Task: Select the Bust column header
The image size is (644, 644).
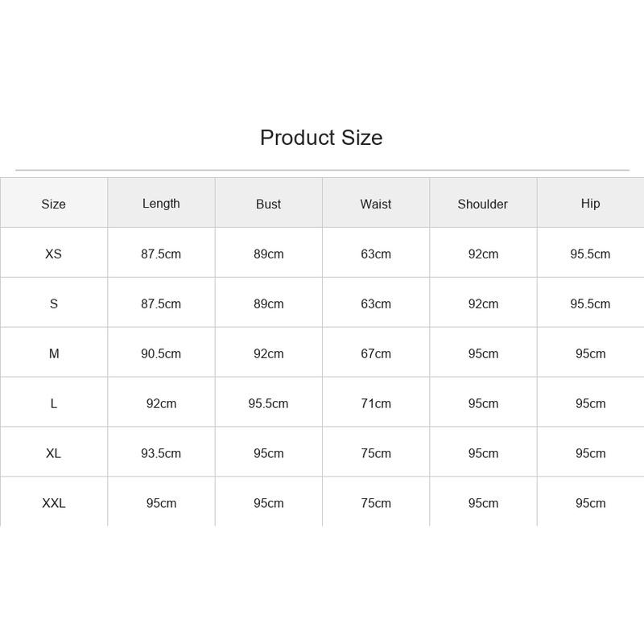Action: [x=268, y=204]
